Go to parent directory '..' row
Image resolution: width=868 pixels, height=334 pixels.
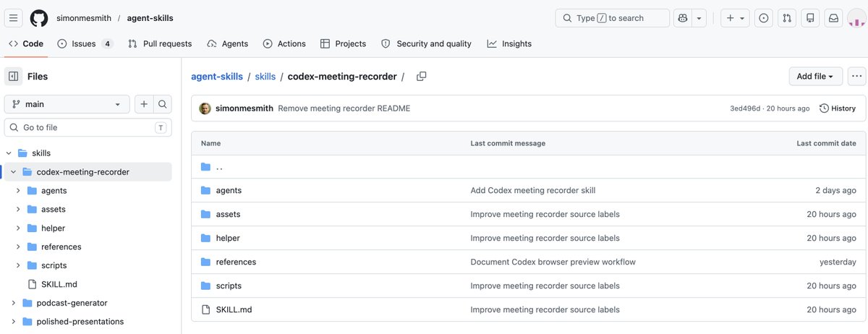pos(219,167)
